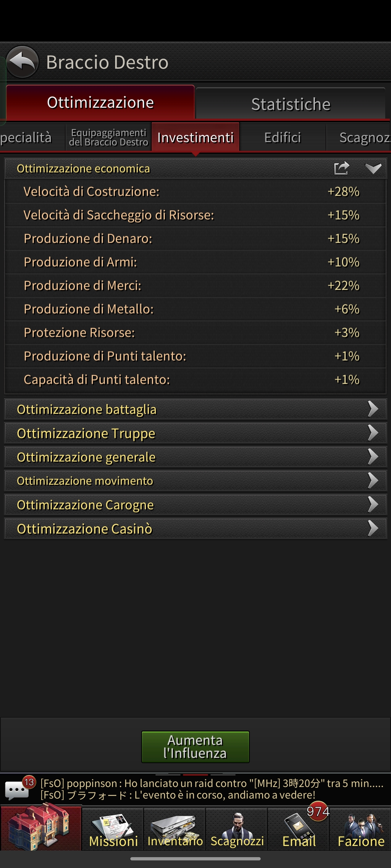The width and height of the screenshot is (391, 868).
Task: Expand Ottimizzazione battaglia
Action: [x=195, y=409]
